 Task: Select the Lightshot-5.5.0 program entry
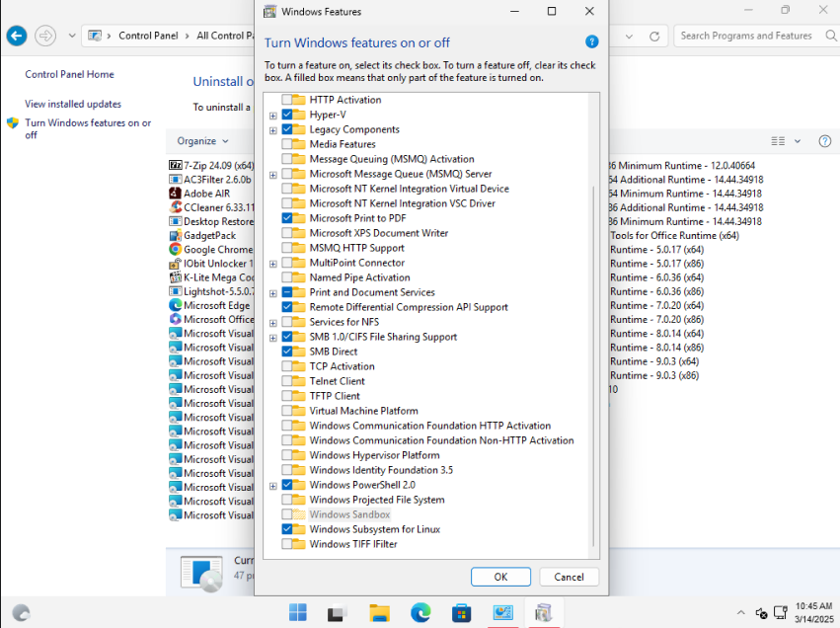tap(211, 291)
